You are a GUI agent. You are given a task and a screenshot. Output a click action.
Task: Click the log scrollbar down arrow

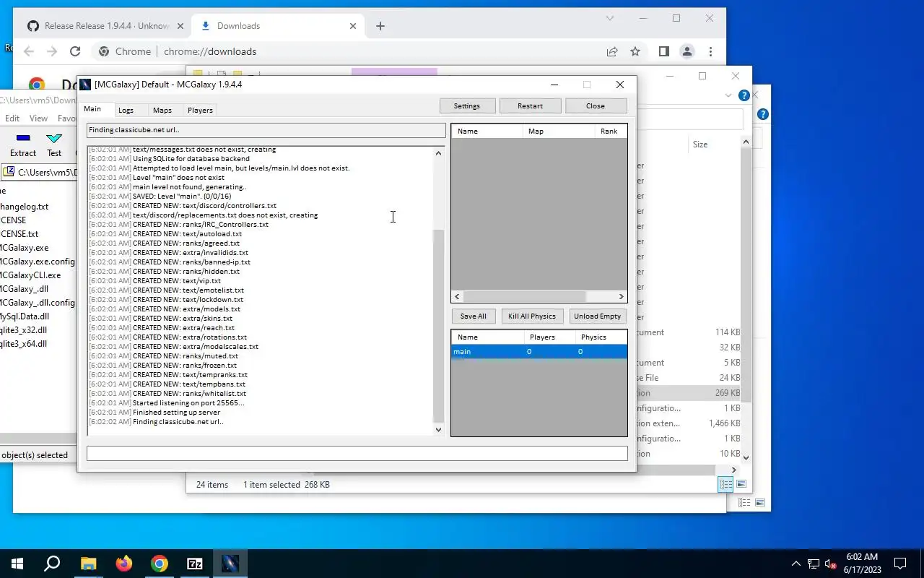click(x=438, y=429)
